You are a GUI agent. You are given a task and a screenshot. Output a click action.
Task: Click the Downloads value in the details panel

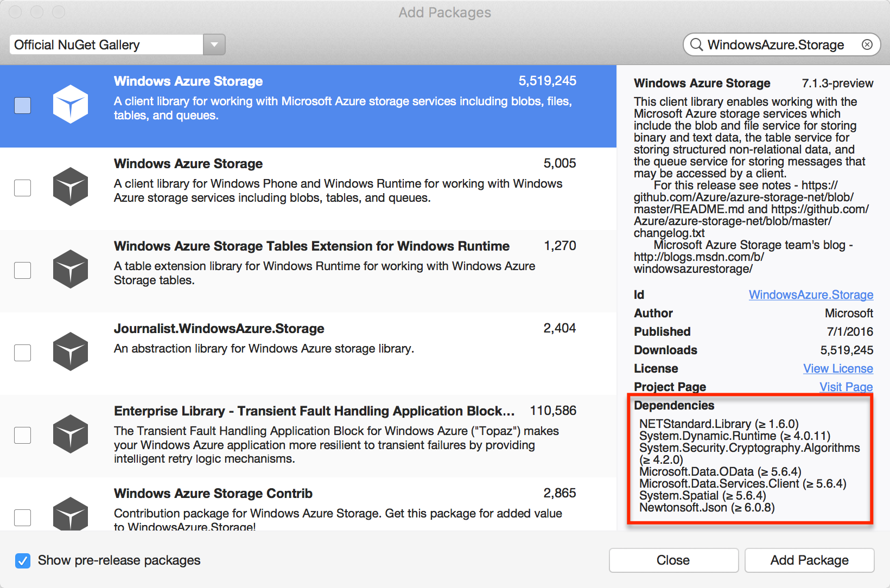(847, 350)
